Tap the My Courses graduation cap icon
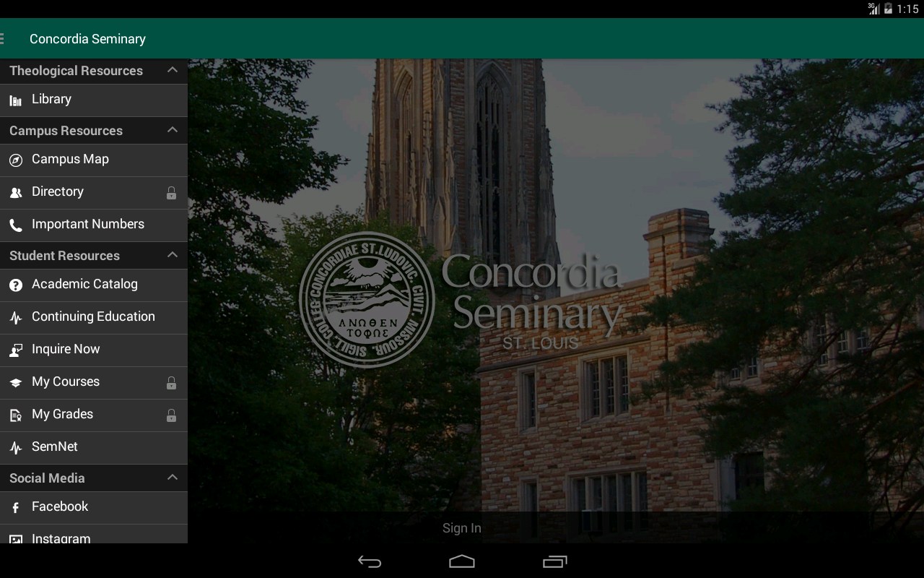Viewport: 924px width, 578px height. pyautogui.click(x=16, y=383)
